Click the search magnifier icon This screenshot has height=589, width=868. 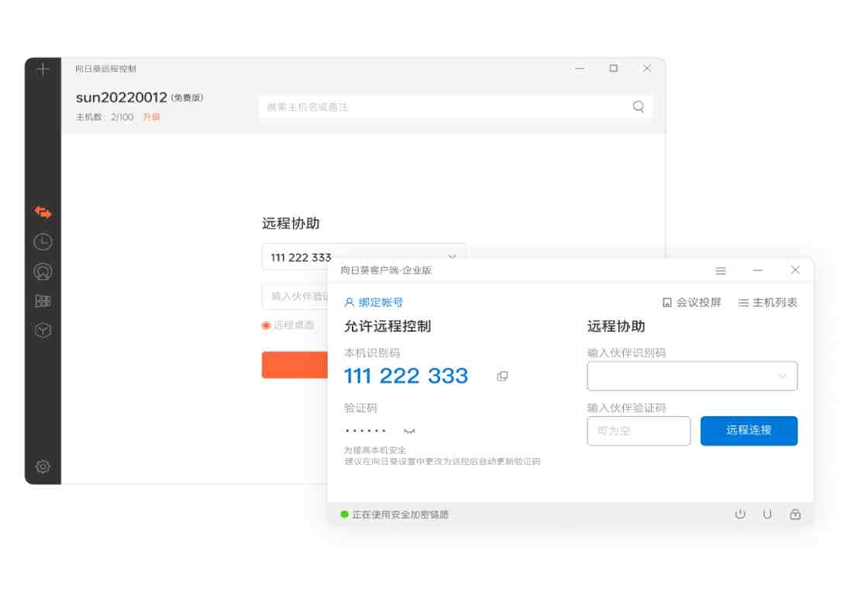pyautogui.click(x=639, y=107)
